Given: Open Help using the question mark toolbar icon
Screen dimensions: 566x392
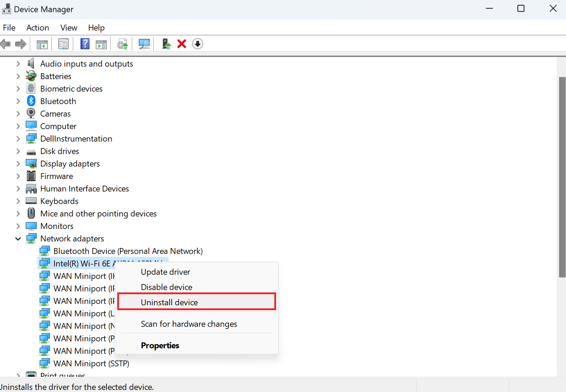Looking at the screenshot, I should coord(85,44).
